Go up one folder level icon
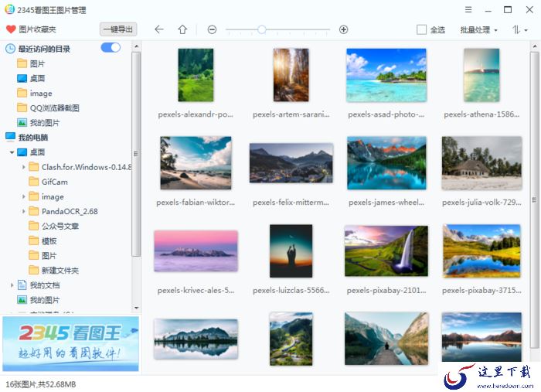541x392 pixels. tap(182, 29)
